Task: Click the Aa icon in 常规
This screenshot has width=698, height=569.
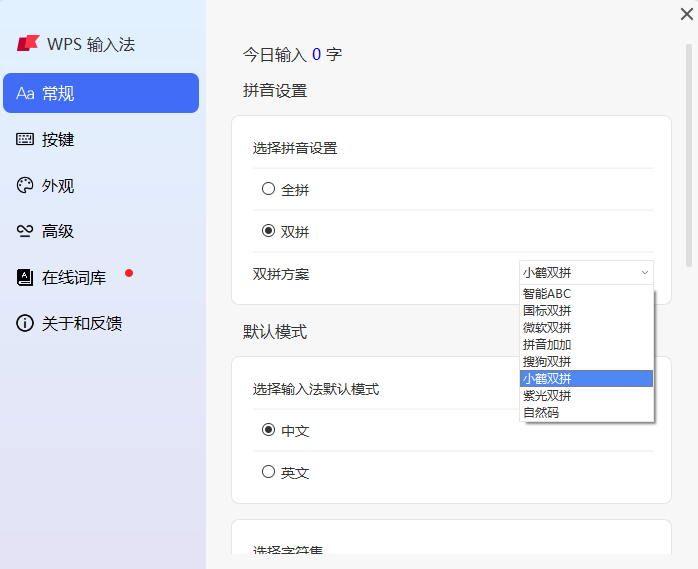Action: point(25,93)
